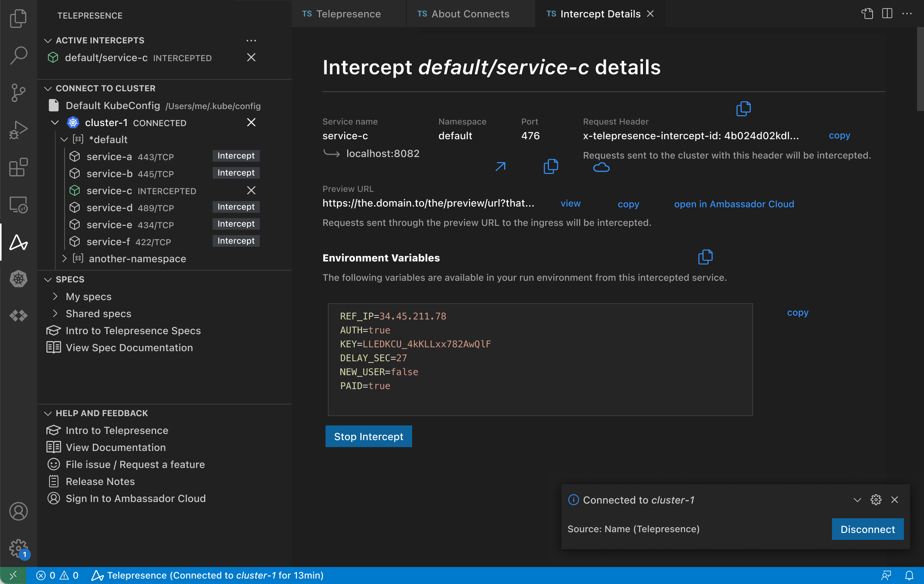Click Telepresence connection status in status bar
The height and width of the screenshot is (584, 924).
(x=207, y=575)
